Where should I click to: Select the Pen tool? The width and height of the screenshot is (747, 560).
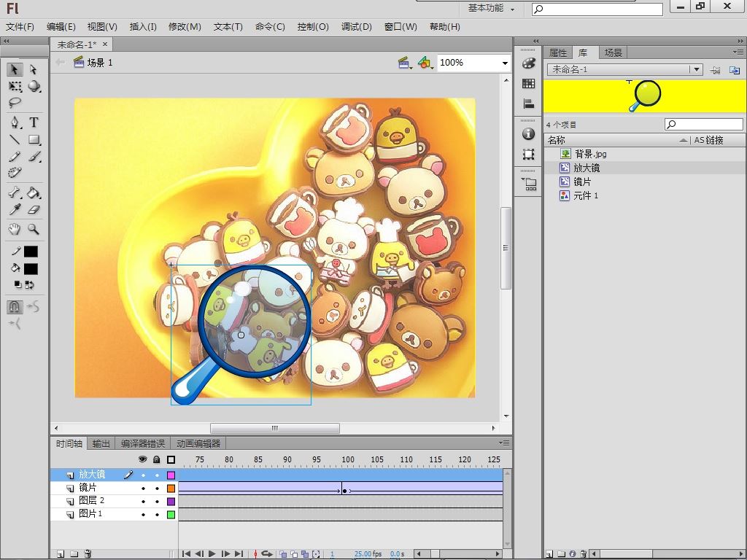coord(15,122)
